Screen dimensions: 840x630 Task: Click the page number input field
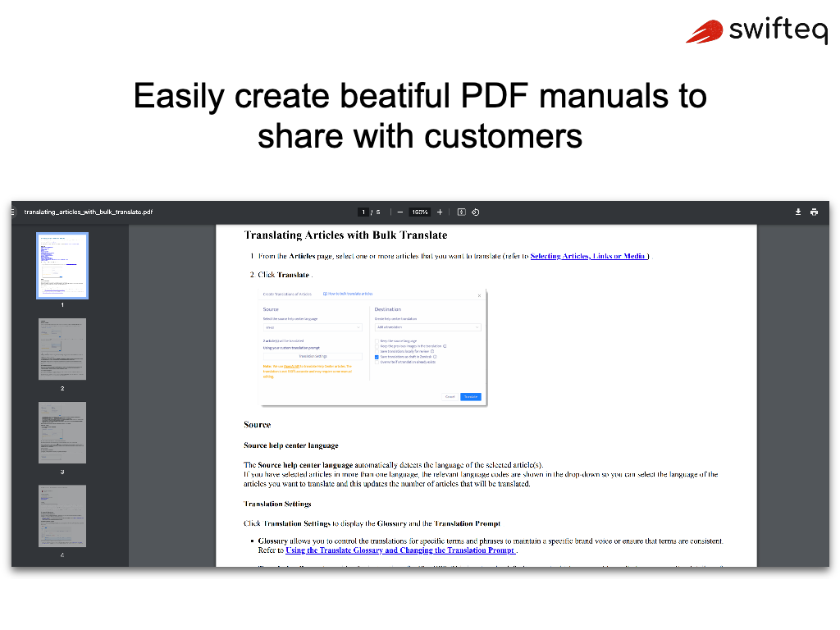363,212
